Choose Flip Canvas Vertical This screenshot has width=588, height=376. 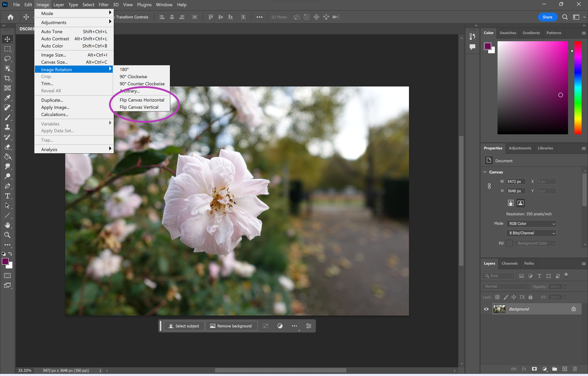pyautogui.click(x=139, y=107)
